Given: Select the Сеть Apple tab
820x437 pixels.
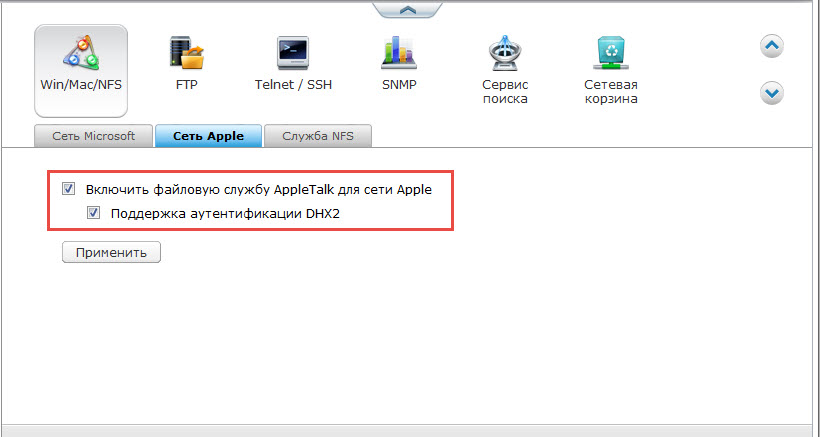Looking at the screenshot, I should pyautogui.click(x=208, y=136).
